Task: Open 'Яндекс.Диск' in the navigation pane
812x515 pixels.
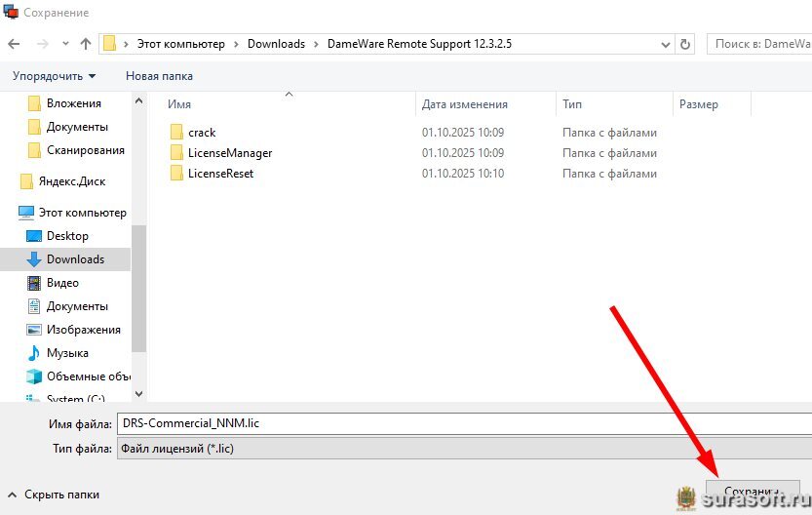Action: (71, 181)
